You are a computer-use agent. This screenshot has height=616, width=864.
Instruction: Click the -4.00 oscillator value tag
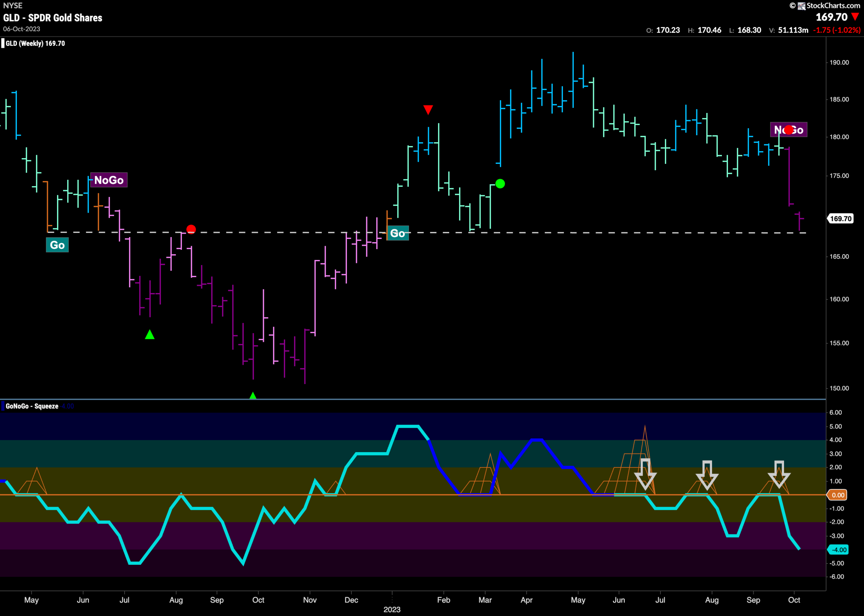pyautogui.click(x=838, y=550)
